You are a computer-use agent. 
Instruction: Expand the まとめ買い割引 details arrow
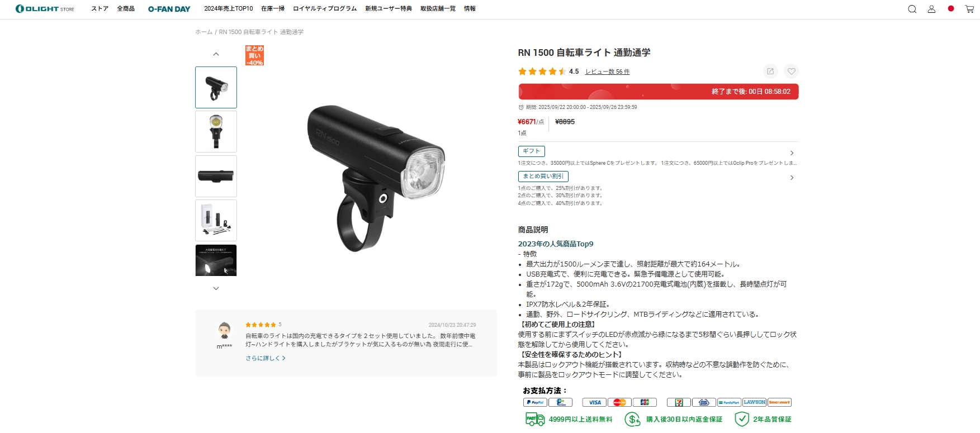pos(792,178)
